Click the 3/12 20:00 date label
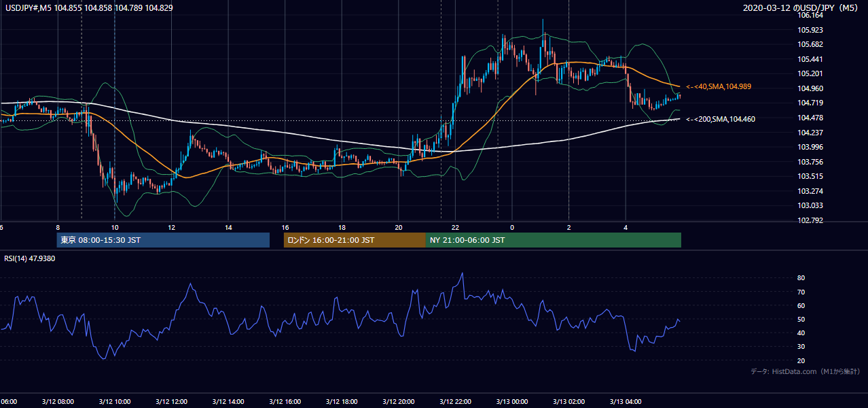This screenshot has width=868, height=408. tap(398, 401)
